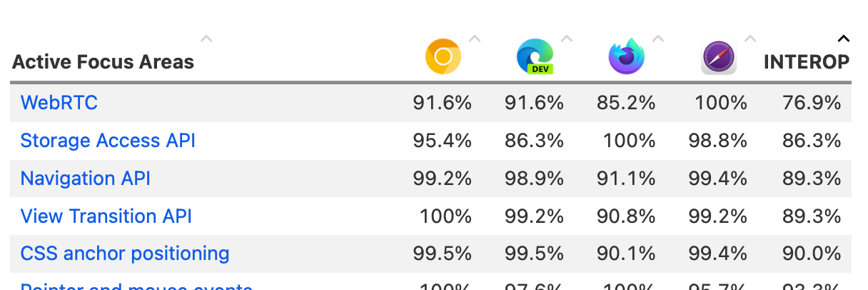Sort table by Chrome Canary column arrow
The image size is (868, 290).
pyautogui.click(x=475, y=39)
